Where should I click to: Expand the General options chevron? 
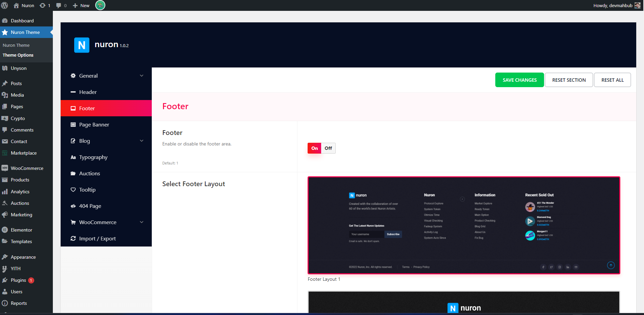click(x=142, y=76)
